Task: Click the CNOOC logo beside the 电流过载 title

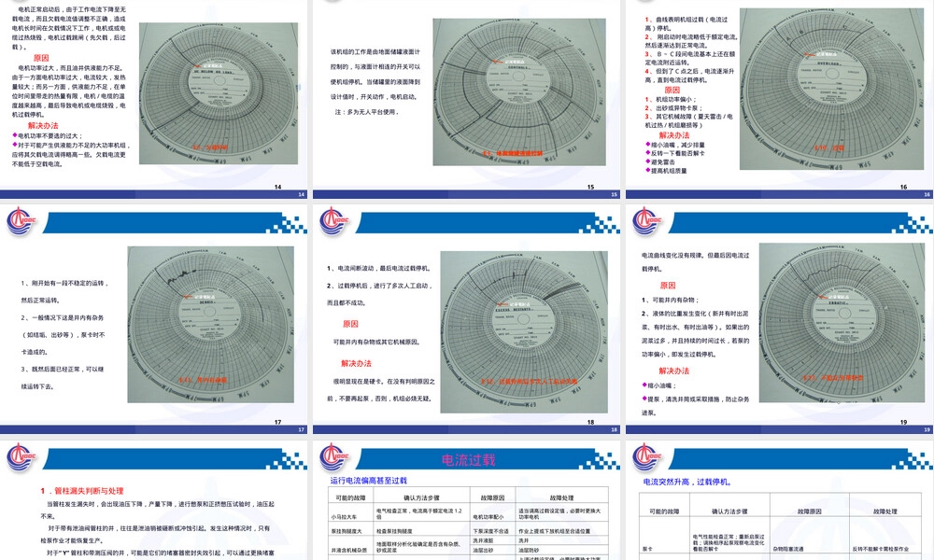Action: pos(334,457)
